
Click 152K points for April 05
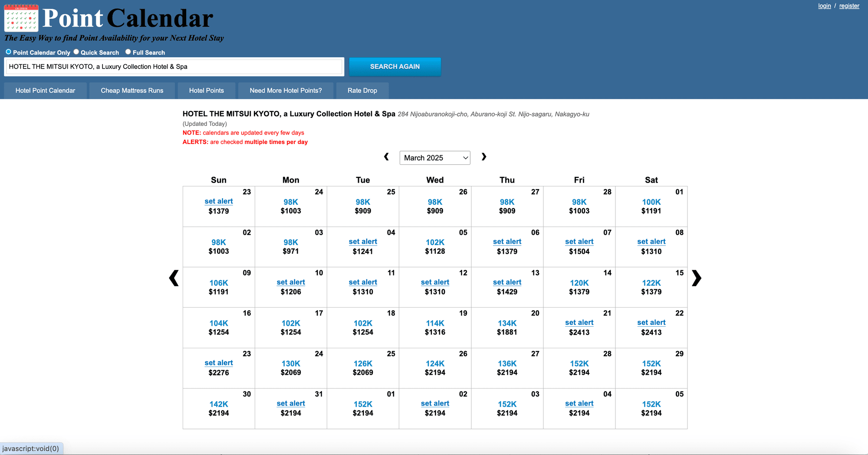(651, 404)
